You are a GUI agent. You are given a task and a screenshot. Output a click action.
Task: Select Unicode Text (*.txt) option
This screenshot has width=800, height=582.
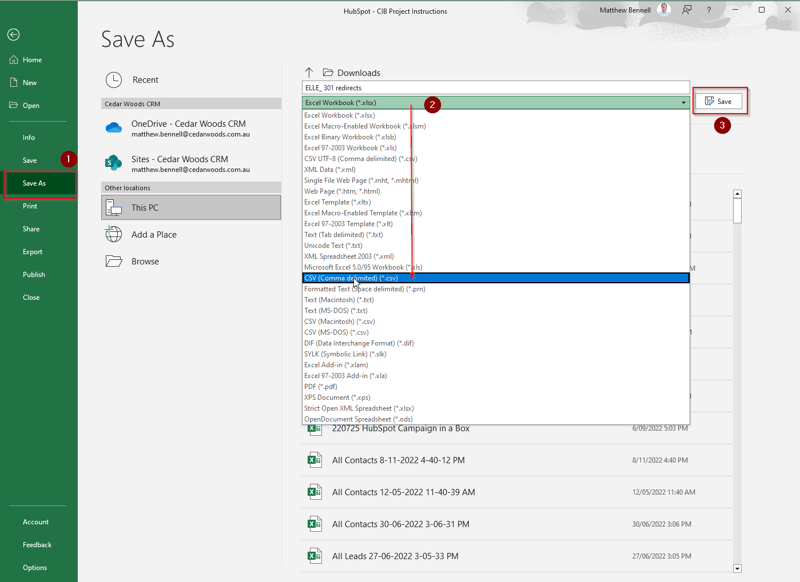coord(495,245)
